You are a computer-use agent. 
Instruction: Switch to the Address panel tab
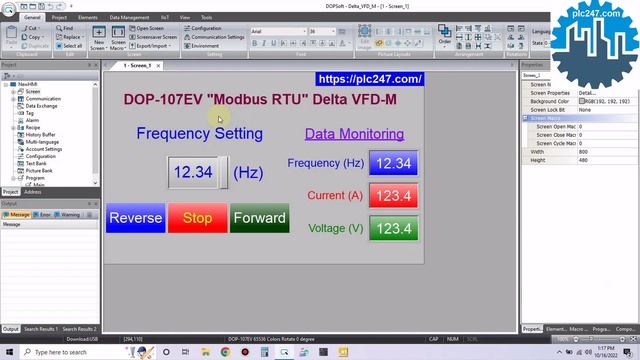[32, 192]
